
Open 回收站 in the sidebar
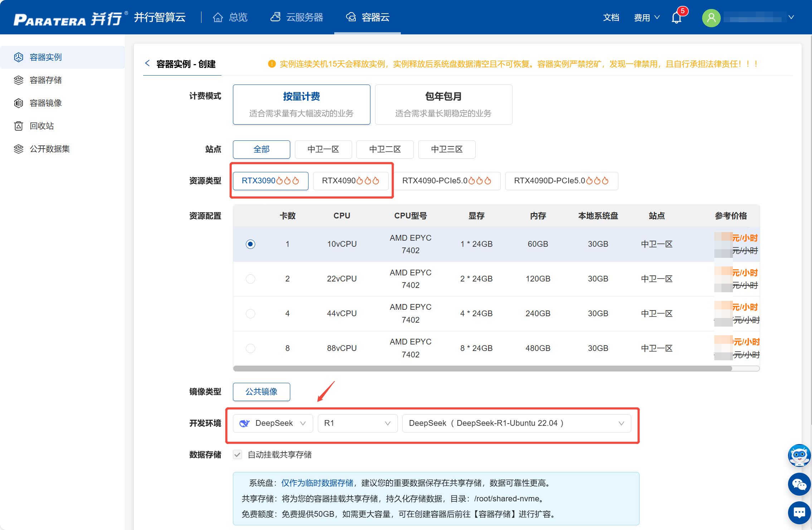[63, 126]
